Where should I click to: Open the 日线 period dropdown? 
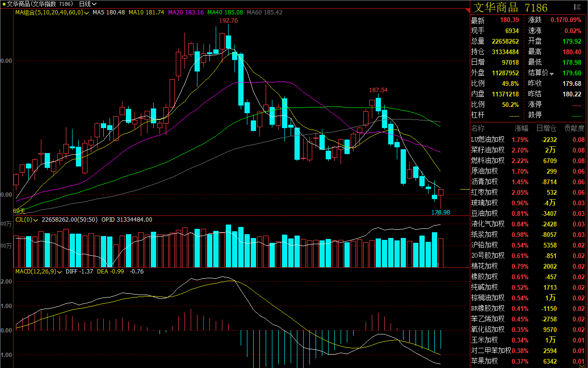click(x=88, y=4)
